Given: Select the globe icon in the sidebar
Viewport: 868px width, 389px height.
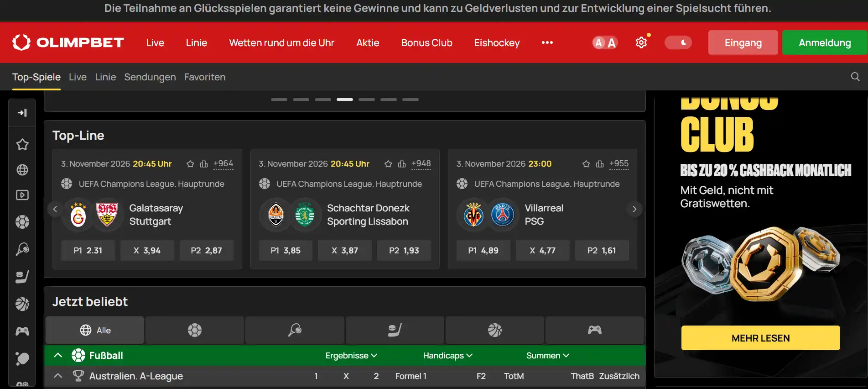Looking at the screenshot, I should click(x=22, y=170).
